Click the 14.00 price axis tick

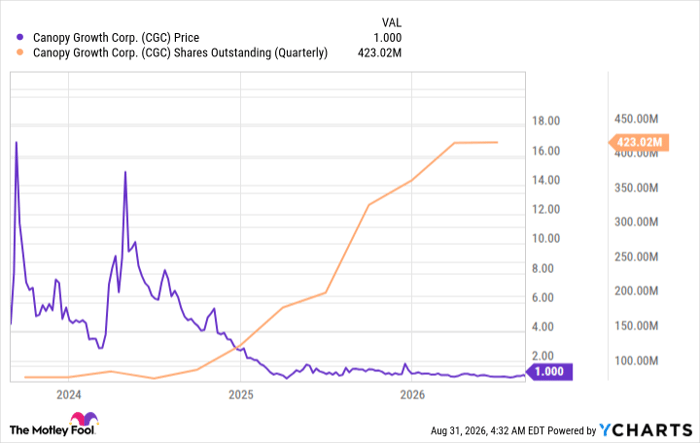click(546, 180)
